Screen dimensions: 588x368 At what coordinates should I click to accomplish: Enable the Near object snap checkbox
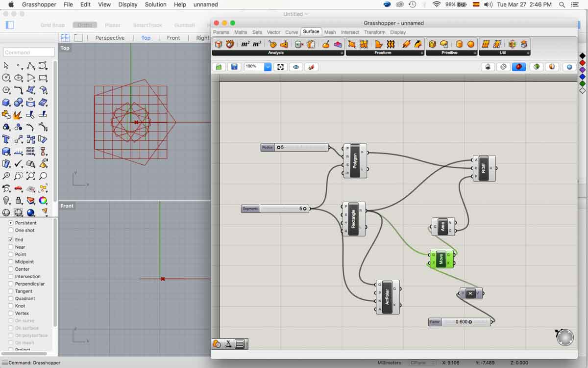(11, 247)
